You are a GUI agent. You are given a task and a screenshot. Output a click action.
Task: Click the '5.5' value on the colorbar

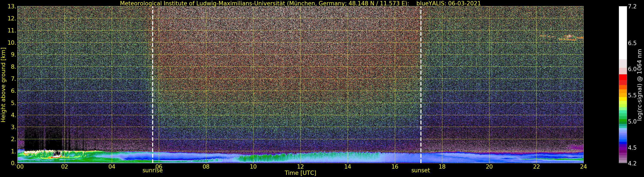click(632, 95)
